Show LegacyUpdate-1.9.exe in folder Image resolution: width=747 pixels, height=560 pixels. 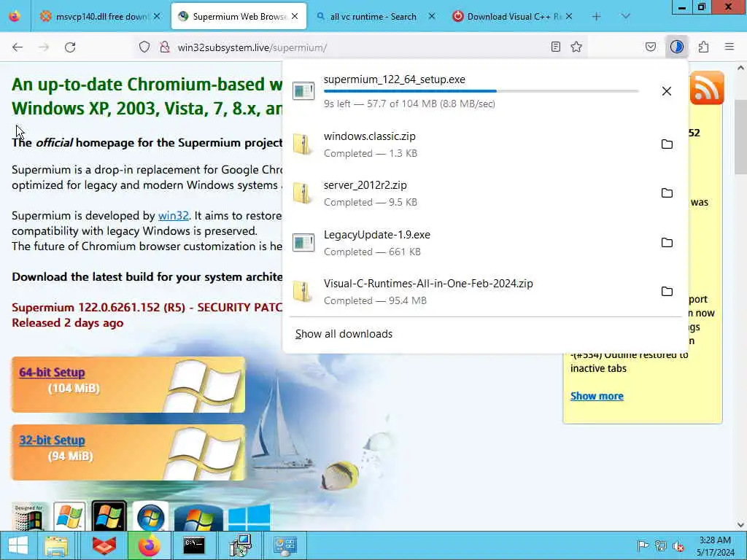pos(667,242)
